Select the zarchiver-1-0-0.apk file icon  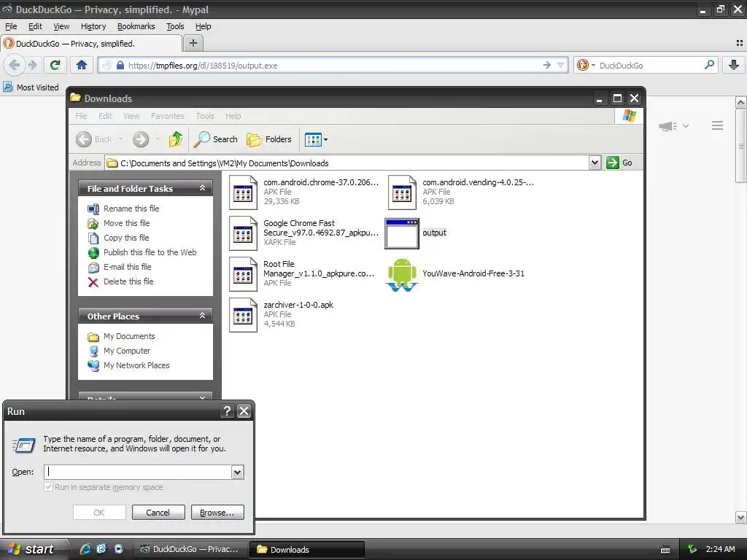pos(243,315)
